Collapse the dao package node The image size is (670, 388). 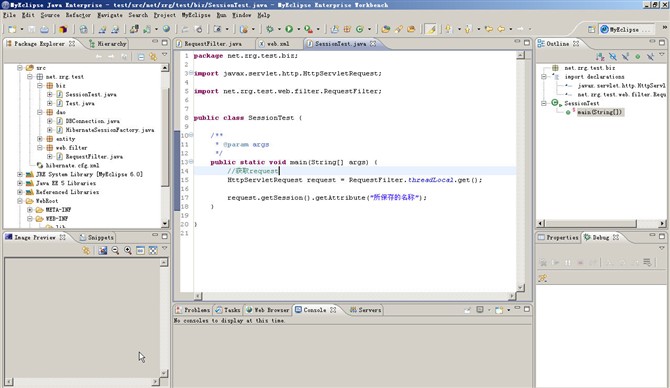tap(40, 112)
